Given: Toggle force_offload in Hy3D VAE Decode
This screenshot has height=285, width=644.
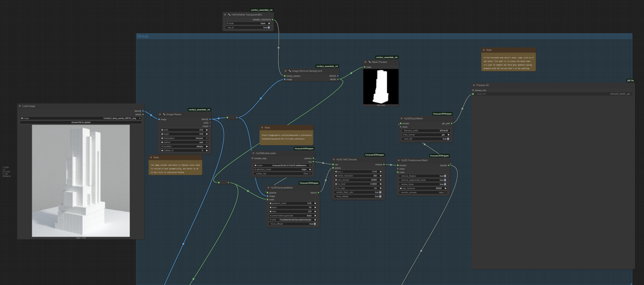Looking at the screenshot, I should click(358, 196).
